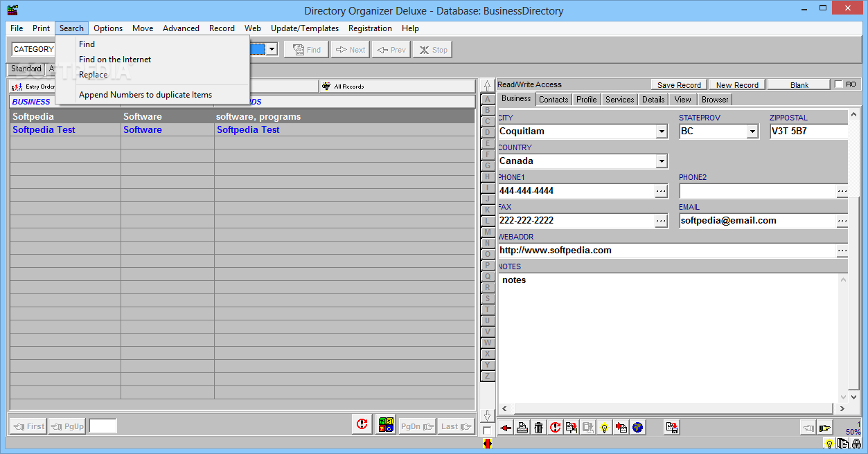This screenshot has height=454, width=868.
Task: Toggle the checkbox below the alphabet index
Action: click(x=488, y=430)
